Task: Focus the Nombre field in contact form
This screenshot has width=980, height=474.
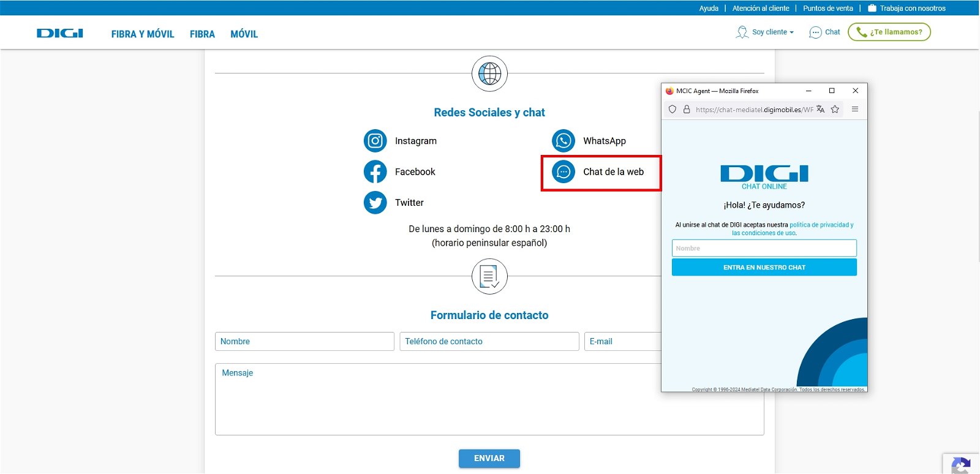Action: pyautogui.click(x=304, y=341)
